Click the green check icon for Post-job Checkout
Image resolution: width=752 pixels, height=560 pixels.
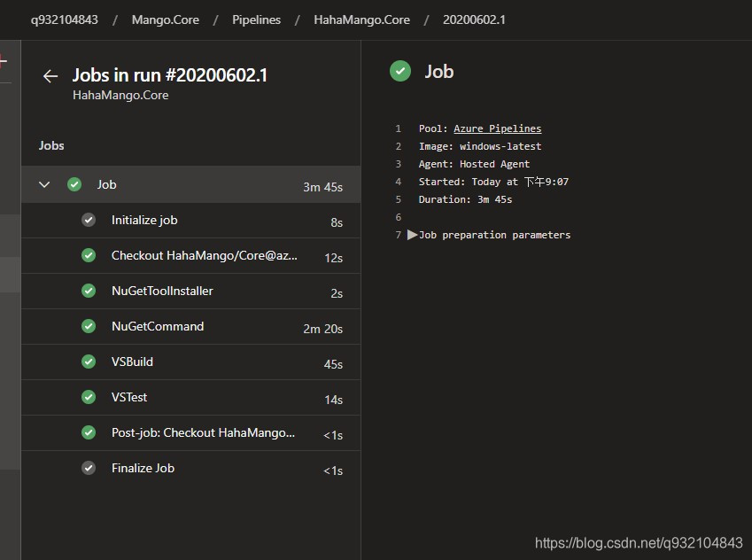(89, 432)
